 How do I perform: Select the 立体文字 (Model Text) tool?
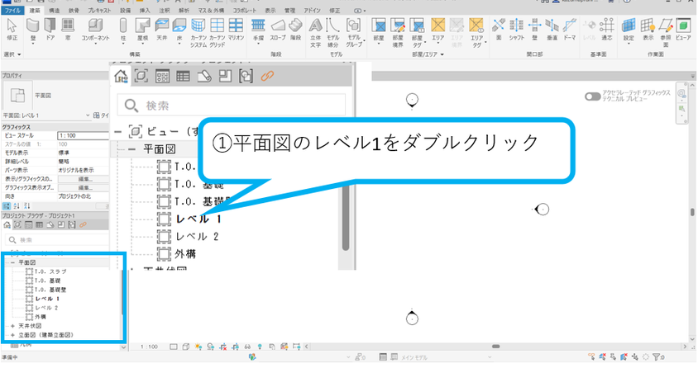(316, 32)
